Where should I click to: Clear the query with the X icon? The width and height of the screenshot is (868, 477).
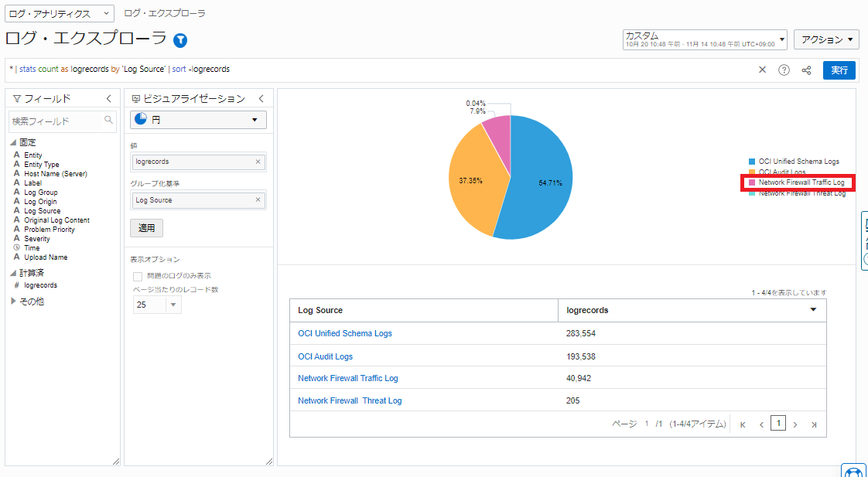[x=762, y=70]
